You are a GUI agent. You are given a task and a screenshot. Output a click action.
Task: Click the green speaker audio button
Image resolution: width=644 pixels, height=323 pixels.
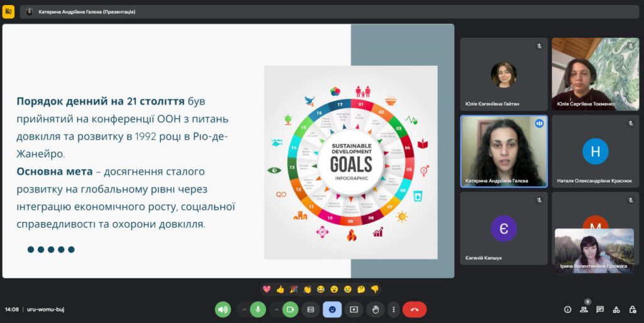coord(223,309)
